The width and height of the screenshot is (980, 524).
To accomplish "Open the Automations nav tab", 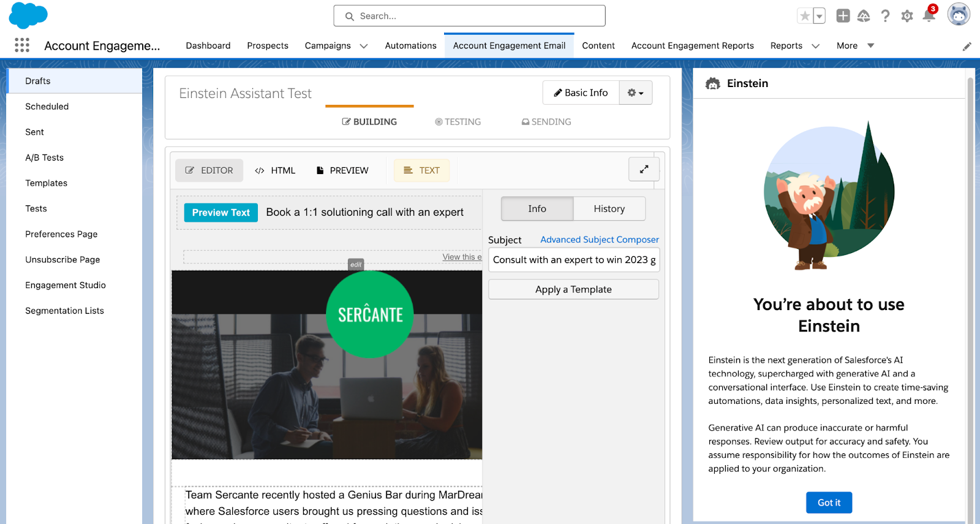I will (x=410, y=45).
